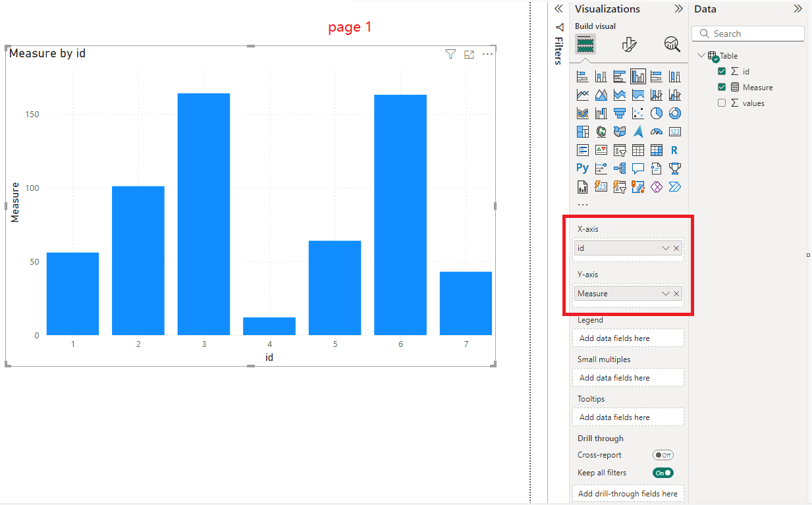Image resolution: width=812 pixels, height=505 pixels.
Task: Open the chart's More options menu
Action: pyautogui.click(x=487, y=54)
